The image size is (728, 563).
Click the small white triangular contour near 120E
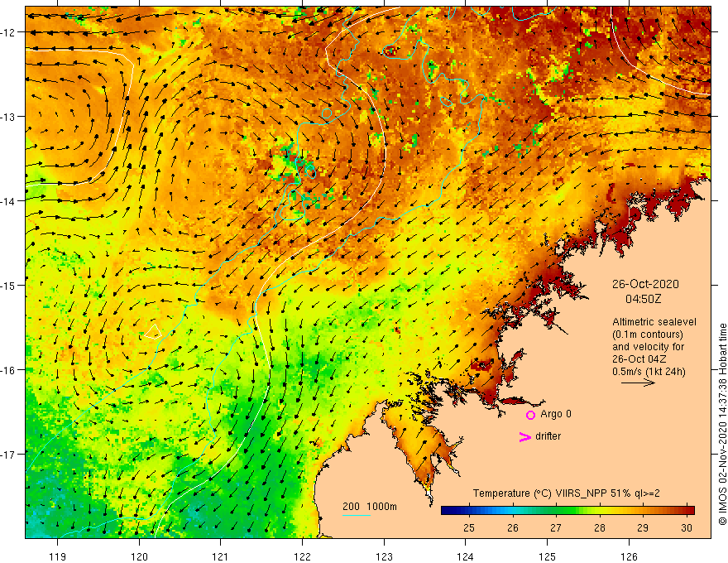pyautogui.click(x=153, y=332)
